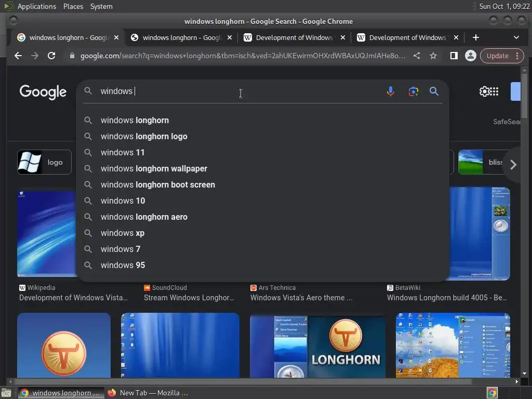The image size is (532, 399).
Task: Pick suggestion 'windows xp'
Action: pyautogui.click(x=263, y=233)
